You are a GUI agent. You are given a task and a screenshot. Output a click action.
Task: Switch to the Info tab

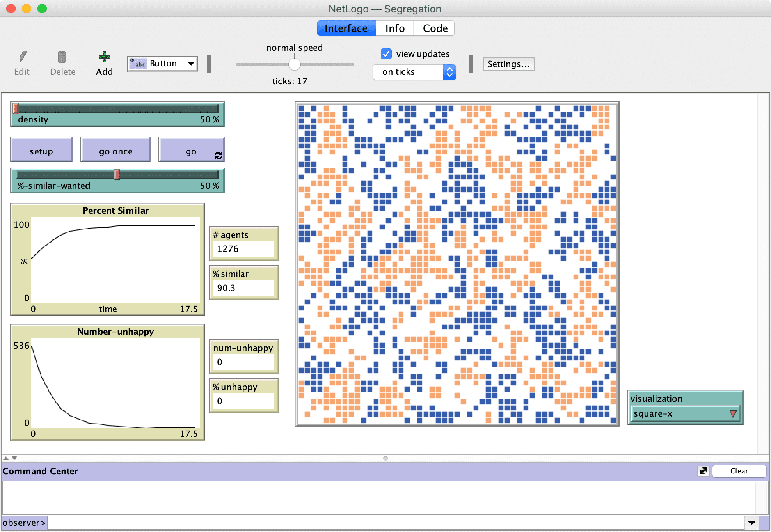[x=394, y=28]
